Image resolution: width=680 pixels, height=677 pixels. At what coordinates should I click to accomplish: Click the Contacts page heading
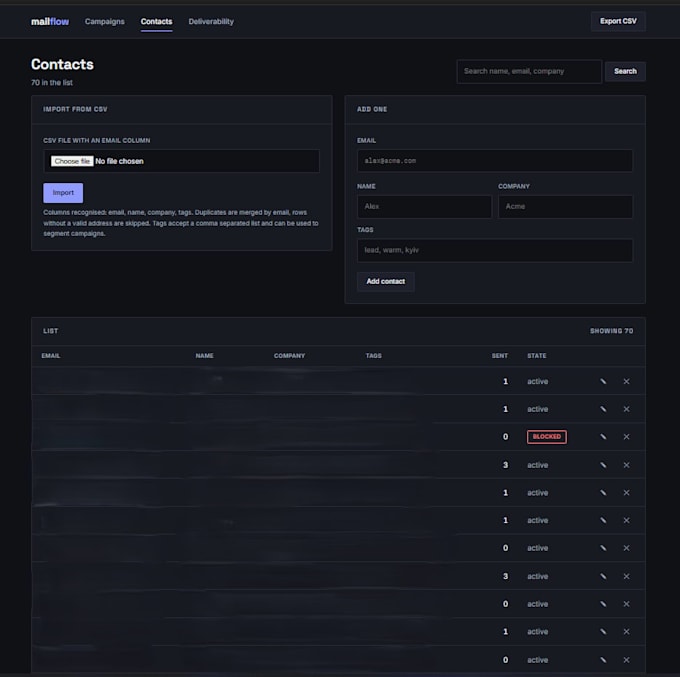pos(62,64)
